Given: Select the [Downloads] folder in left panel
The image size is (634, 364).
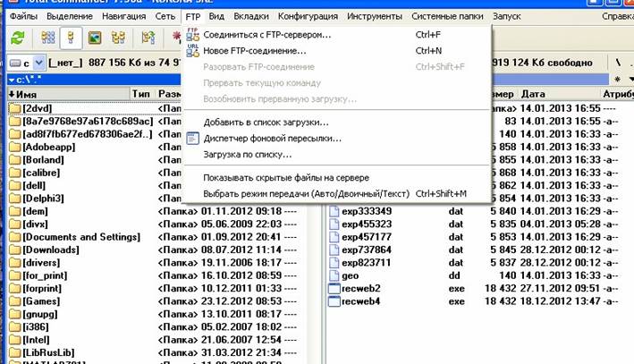Looking at the screenshot, I should click(51, 250).
